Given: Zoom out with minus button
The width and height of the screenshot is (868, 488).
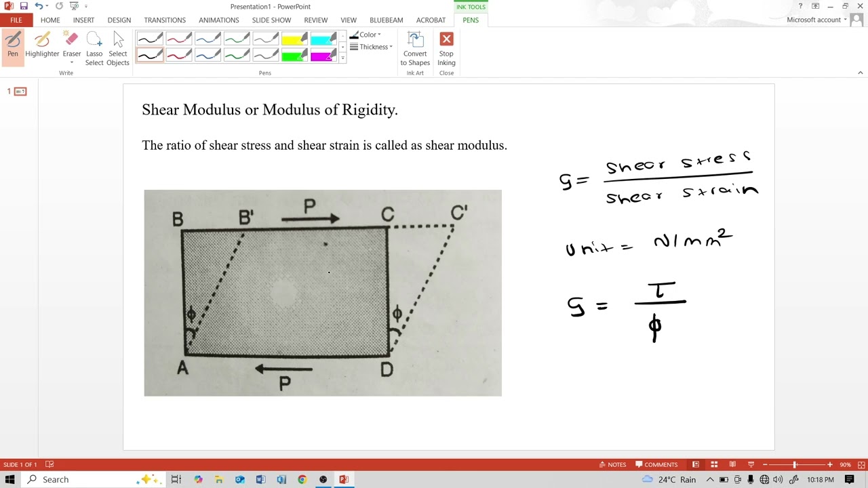Looking at the screenshot, I should [765, 464].
